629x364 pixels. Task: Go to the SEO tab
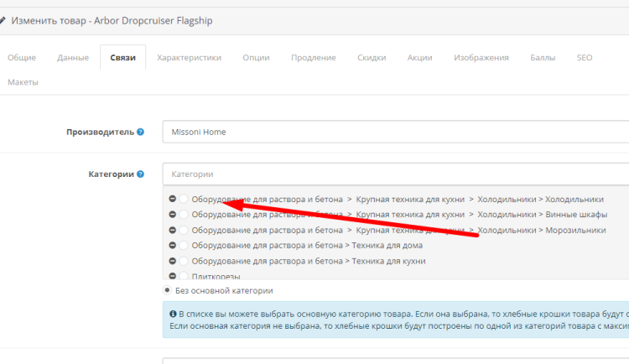[584, 58]
